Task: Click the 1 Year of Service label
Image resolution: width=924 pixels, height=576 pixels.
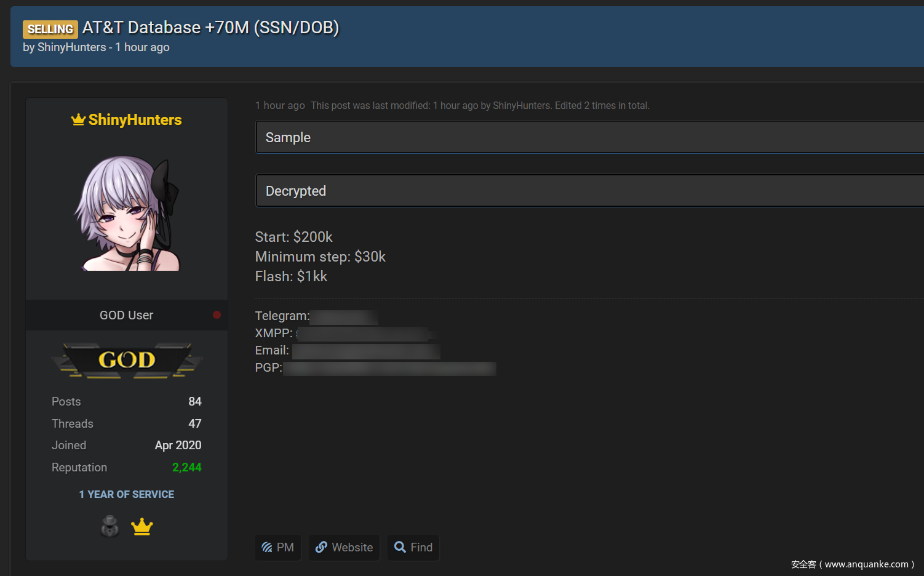Action: coord(127,494)
